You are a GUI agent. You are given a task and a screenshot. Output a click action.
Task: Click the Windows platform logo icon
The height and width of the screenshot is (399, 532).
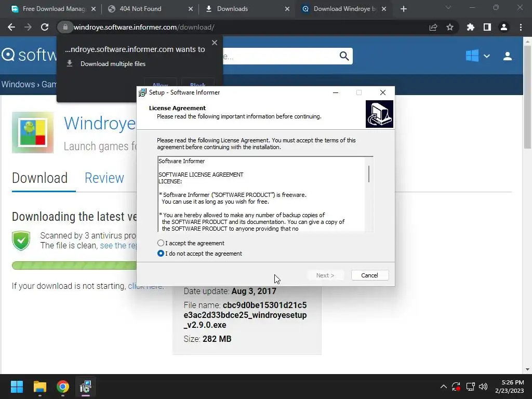pos(472,56)
